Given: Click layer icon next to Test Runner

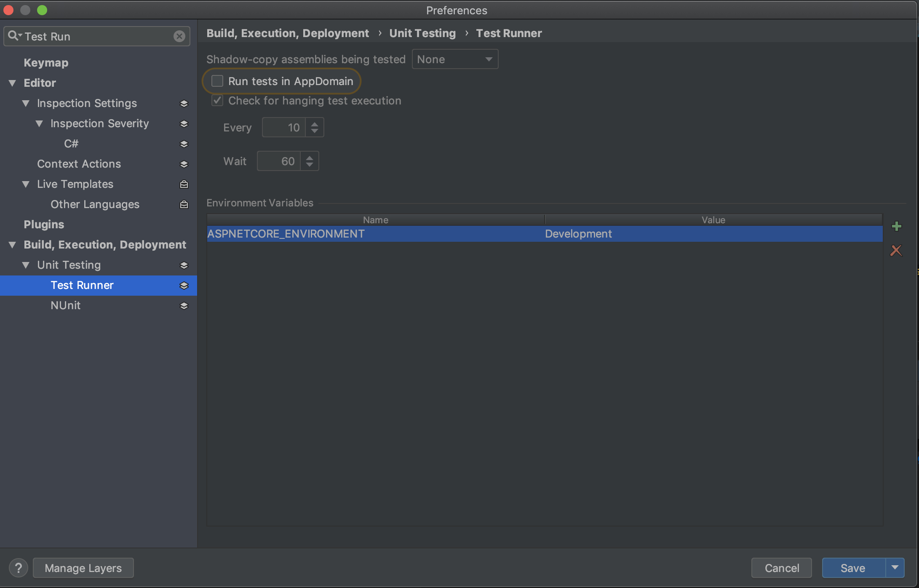Looking at the screenshot, I should [x=184, y=286].
